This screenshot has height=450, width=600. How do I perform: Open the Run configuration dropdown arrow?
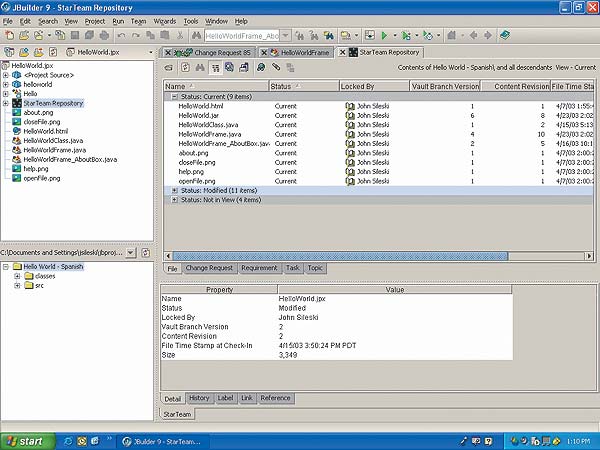(x=395, y=36)
